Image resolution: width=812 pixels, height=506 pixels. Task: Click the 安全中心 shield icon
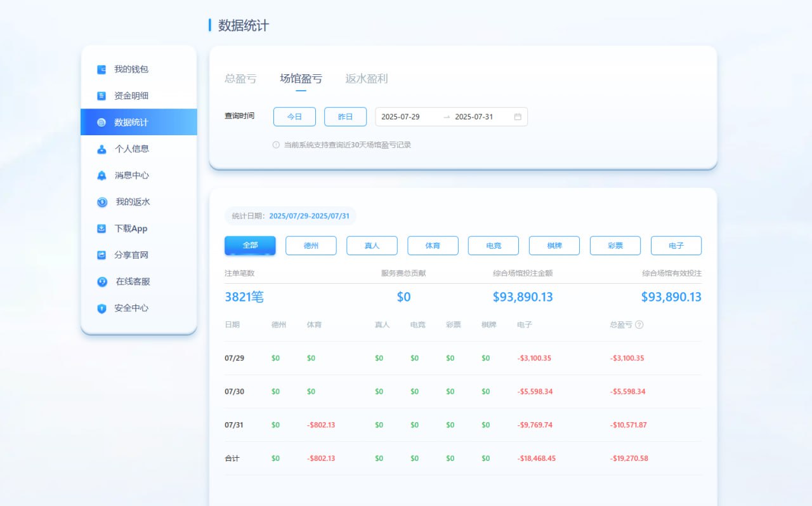coord(101,309)
